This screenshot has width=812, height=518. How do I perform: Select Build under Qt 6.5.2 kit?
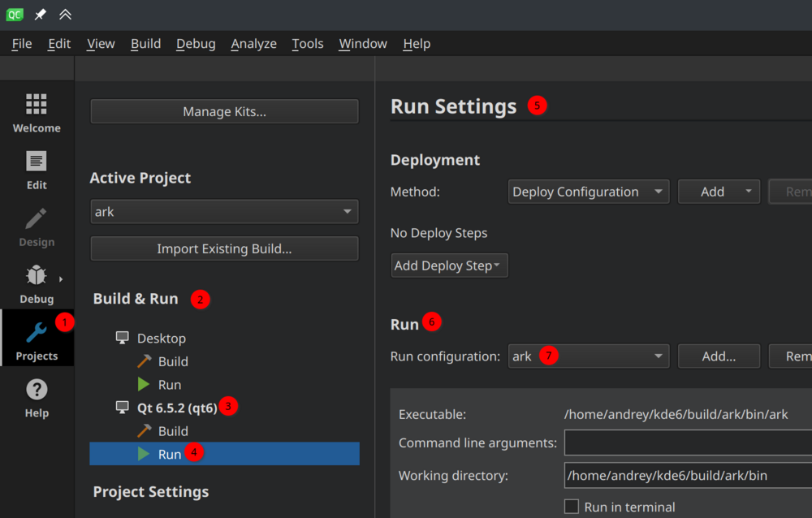coord(173,431)
